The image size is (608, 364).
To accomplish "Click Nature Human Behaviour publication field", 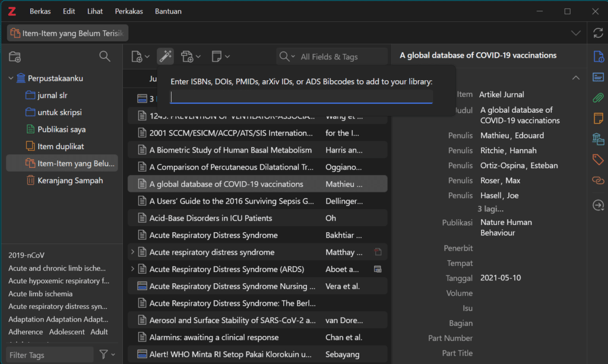I will point(506,227).
